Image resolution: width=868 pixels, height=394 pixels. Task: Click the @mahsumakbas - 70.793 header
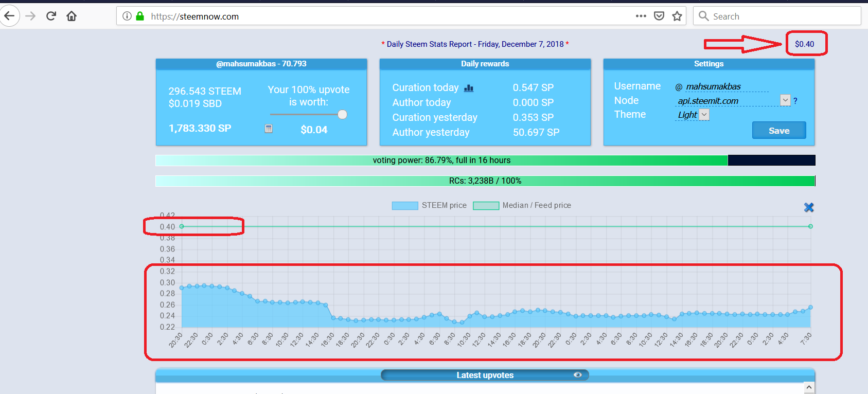coord(261,64)
